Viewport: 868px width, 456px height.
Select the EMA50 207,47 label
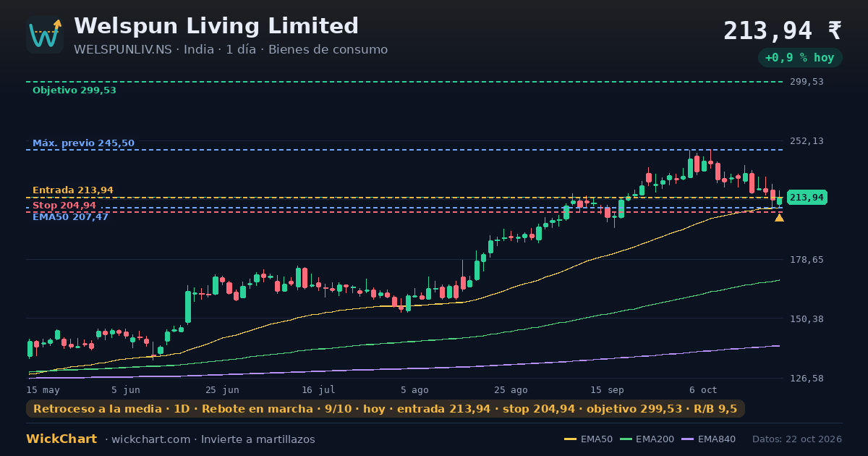click(70, 216)
